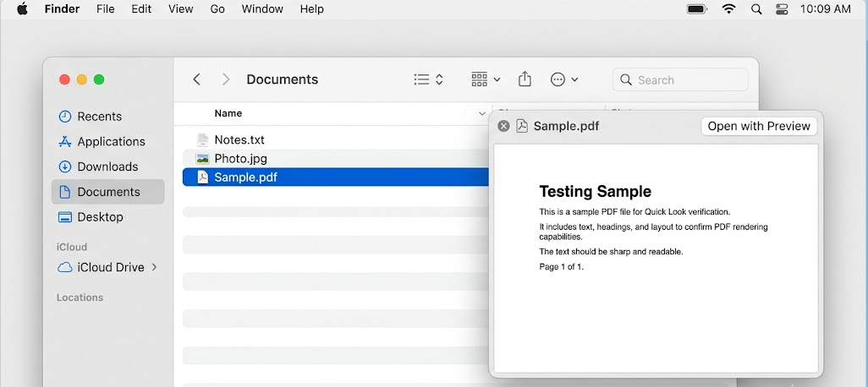The image size is (868, 387).
Task: Sort files by Name column
Action: pos(228,113)
